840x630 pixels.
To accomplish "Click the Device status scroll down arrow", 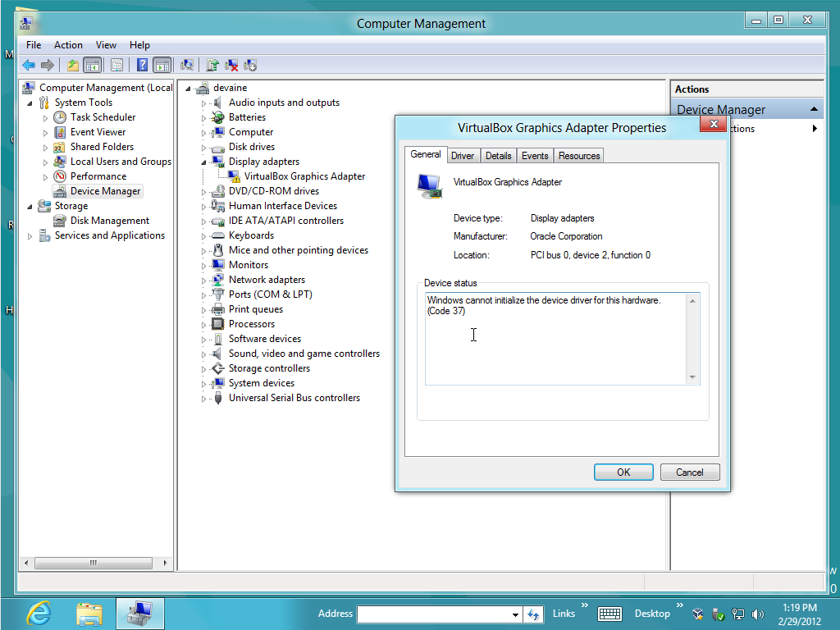I will (692, 377).
